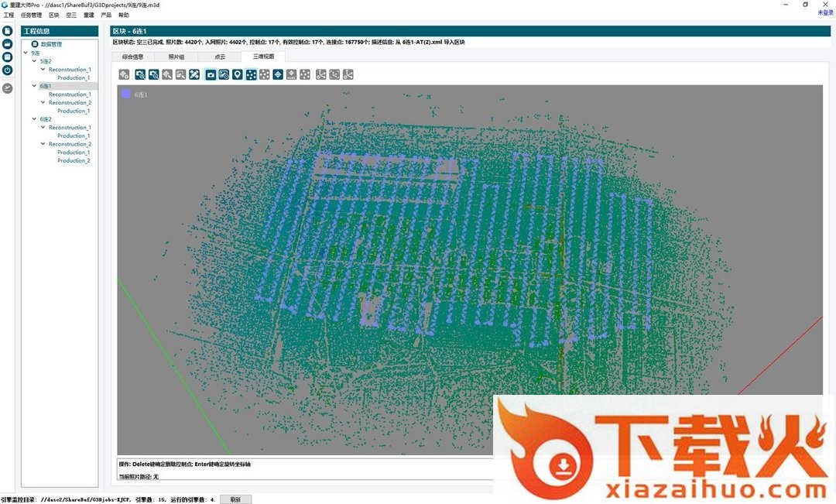The width and height of the screenshot is (836, 504).
Task: Switch to the 综合信息 tab
Action: (132, 57)
